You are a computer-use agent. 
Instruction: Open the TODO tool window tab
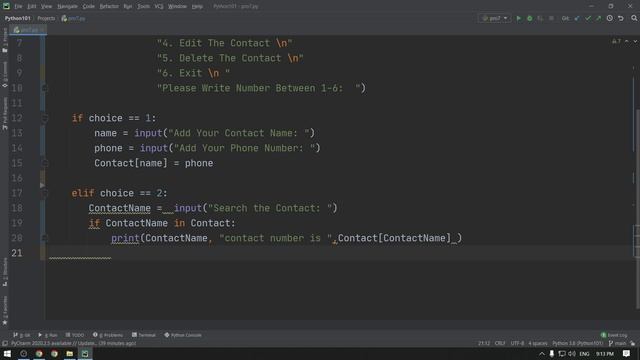[x=75, y=335]
